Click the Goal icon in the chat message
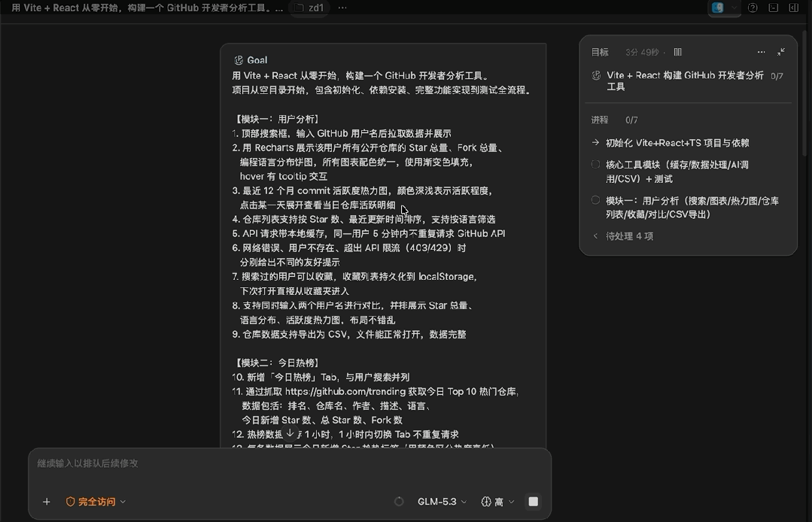Image resolution: width=812 pixels, height=522 pixels. pos(239,60)
